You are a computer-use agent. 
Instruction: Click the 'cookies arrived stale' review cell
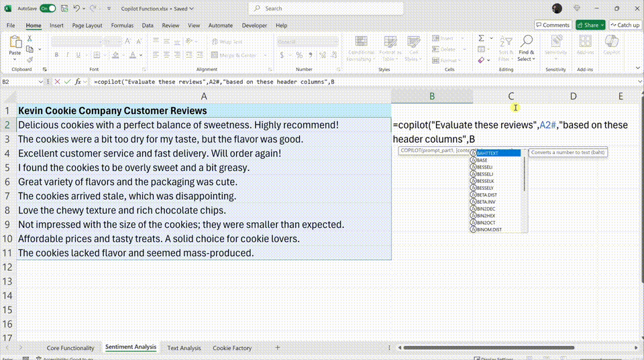click(204, 196)
